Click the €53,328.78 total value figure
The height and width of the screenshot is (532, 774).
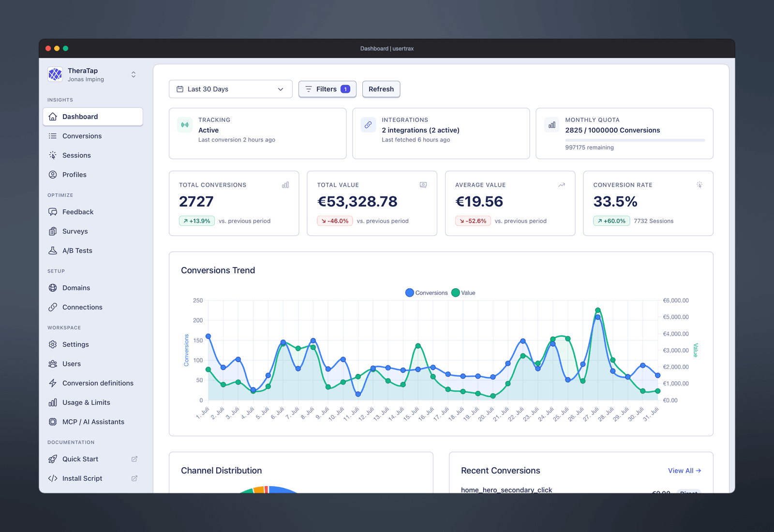[357, 201]
